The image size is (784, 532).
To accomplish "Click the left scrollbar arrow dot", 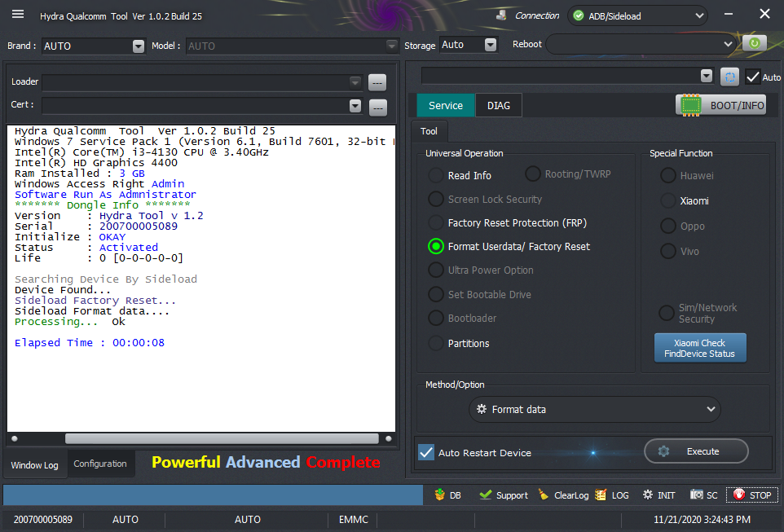I will 15,438.
